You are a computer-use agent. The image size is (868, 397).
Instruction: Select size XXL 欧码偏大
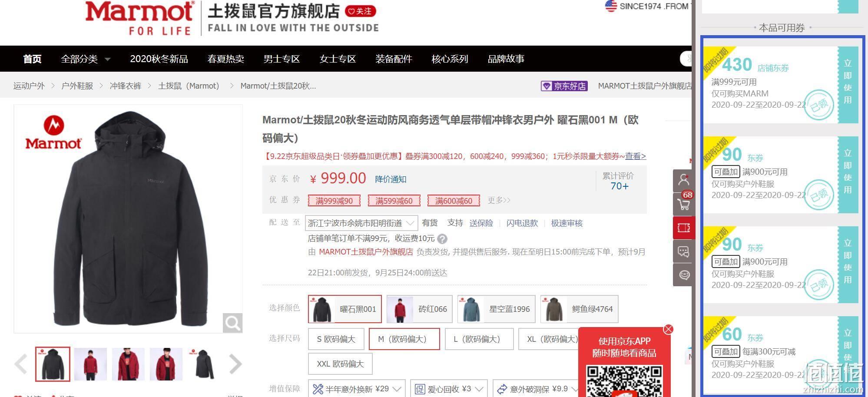(340, 364)
